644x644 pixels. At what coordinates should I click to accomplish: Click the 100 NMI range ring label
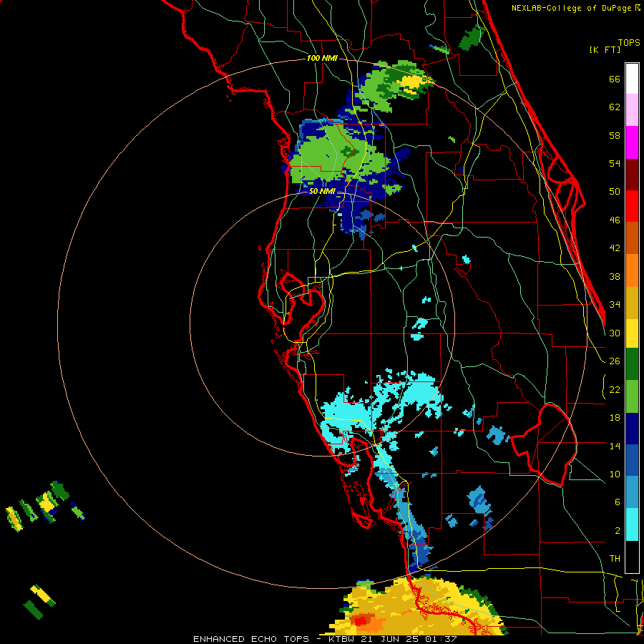(x=322, y=59)
